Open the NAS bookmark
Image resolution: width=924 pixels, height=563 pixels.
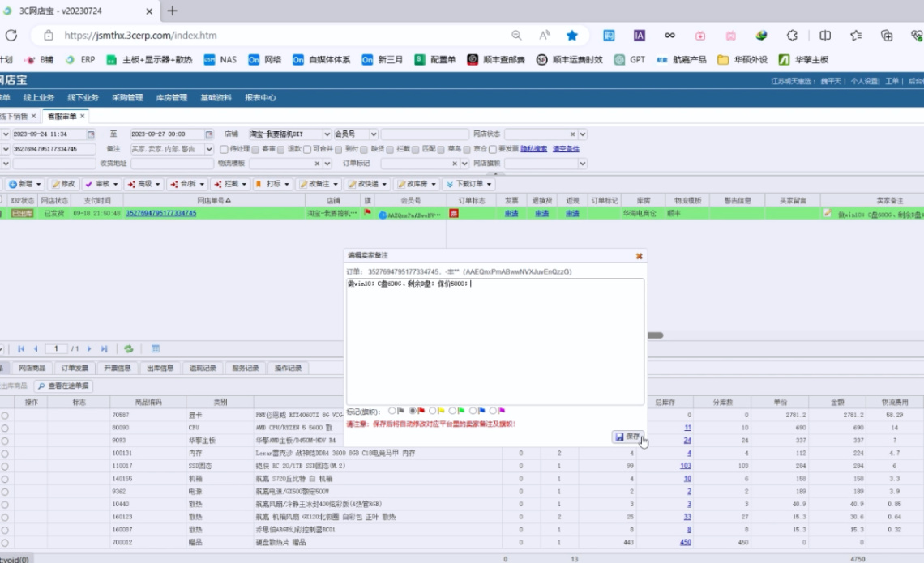pos(220,59)
